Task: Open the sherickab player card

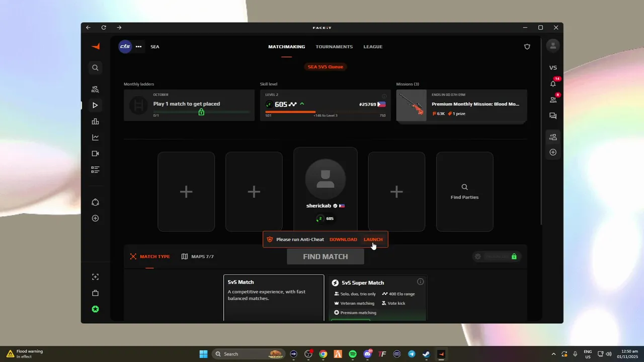Action: [x=326, y=190]
